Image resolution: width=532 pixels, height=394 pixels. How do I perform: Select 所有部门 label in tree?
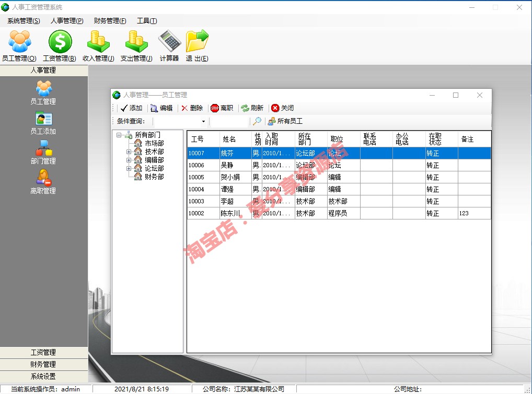pos(147,135)
